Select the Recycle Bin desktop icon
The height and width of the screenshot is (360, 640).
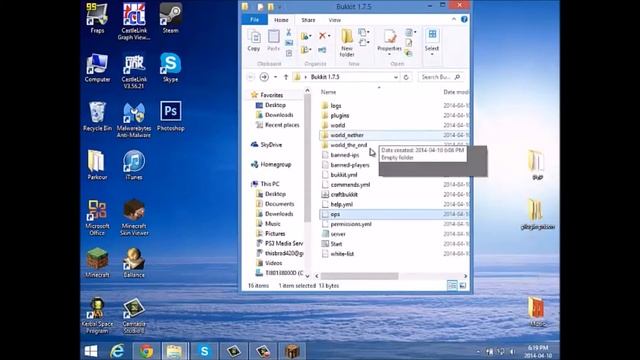pyautogui.click(x=97, y=116)
